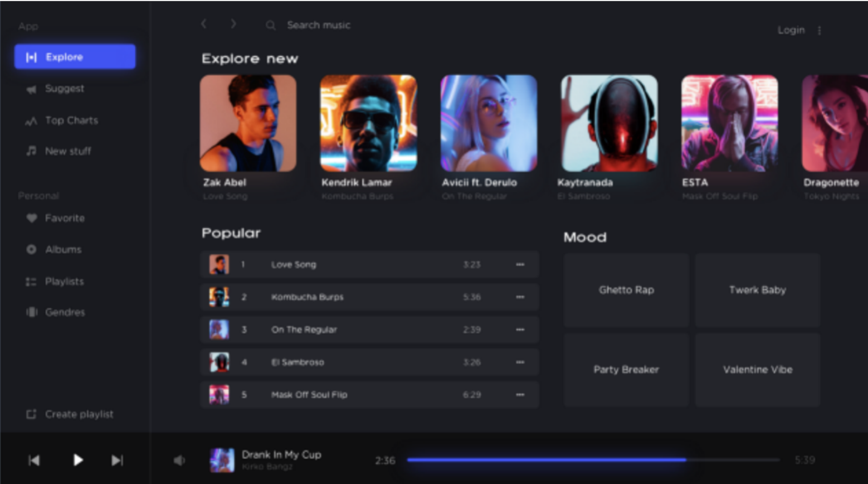Open Gendres in sidebar

(65, 312)
